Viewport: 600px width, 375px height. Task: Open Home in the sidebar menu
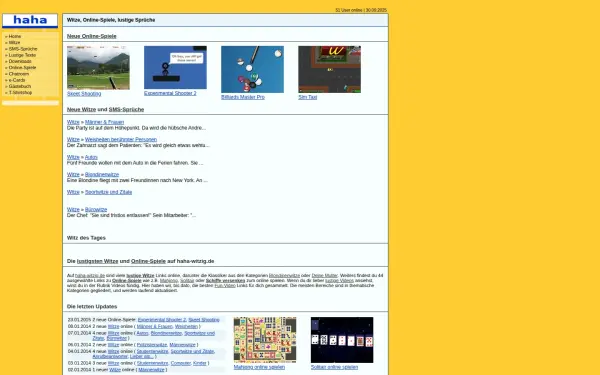pos(15,36)
